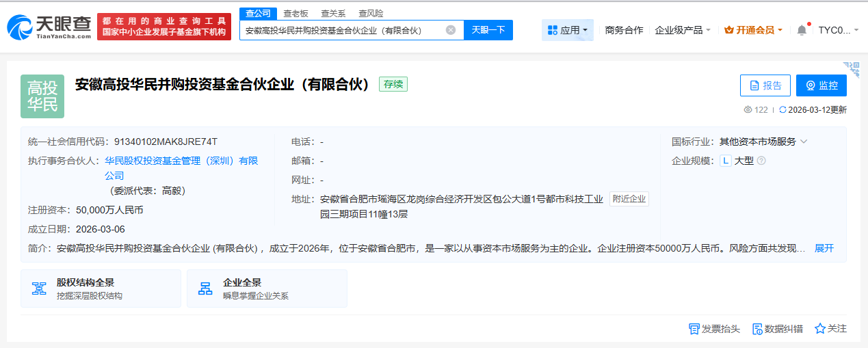The height and width of the screenshot is (348, 868).
Task: Click the company search input field
Action: pyautogui.click(x=342, y=30)
